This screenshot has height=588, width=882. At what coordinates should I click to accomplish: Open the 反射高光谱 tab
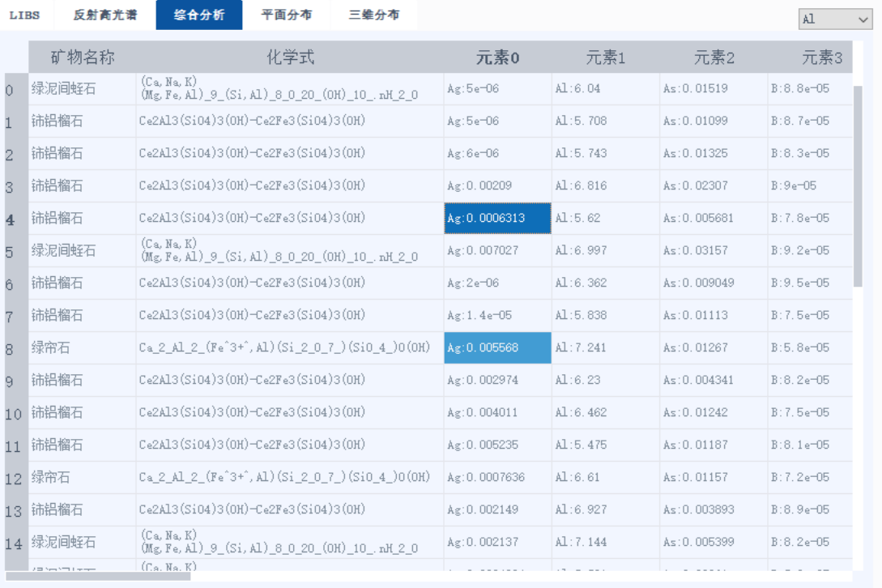104,15
